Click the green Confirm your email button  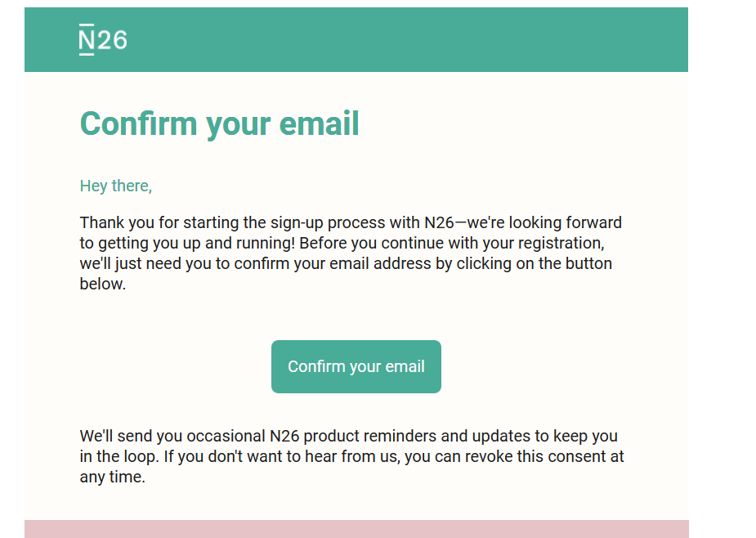tap(356, 367)
